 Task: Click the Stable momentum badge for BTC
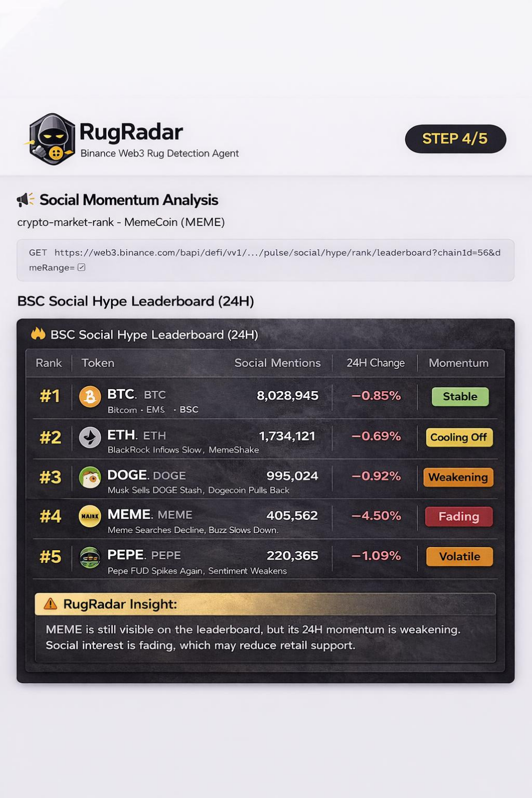click(460, 396)
